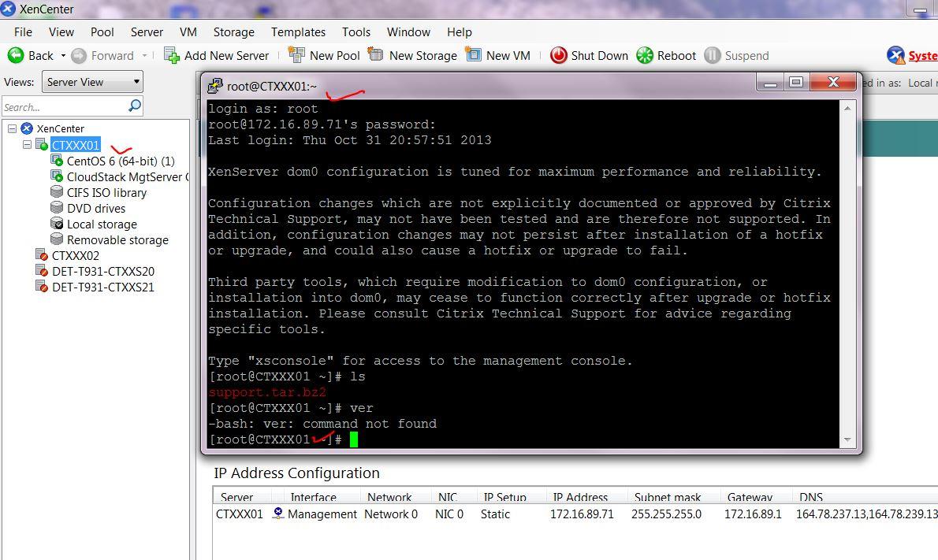Click the Add New Server icon
938x560 pixels.
pos(172,56)
